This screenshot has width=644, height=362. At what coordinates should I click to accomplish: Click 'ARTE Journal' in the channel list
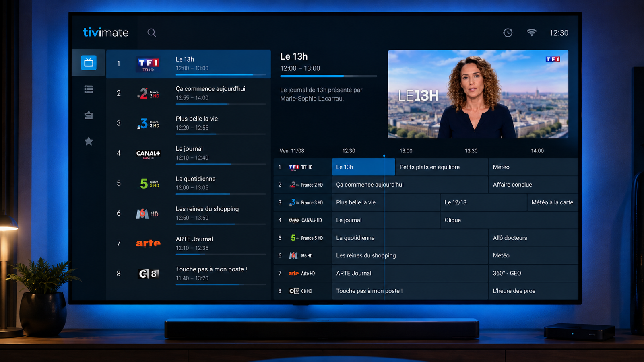194,239
